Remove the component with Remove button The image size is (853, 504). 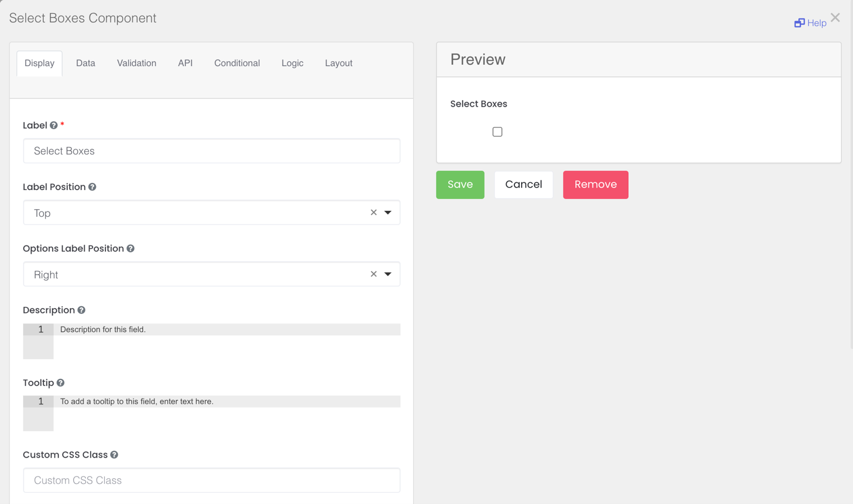pyautogui.click(x=595, y=185)
